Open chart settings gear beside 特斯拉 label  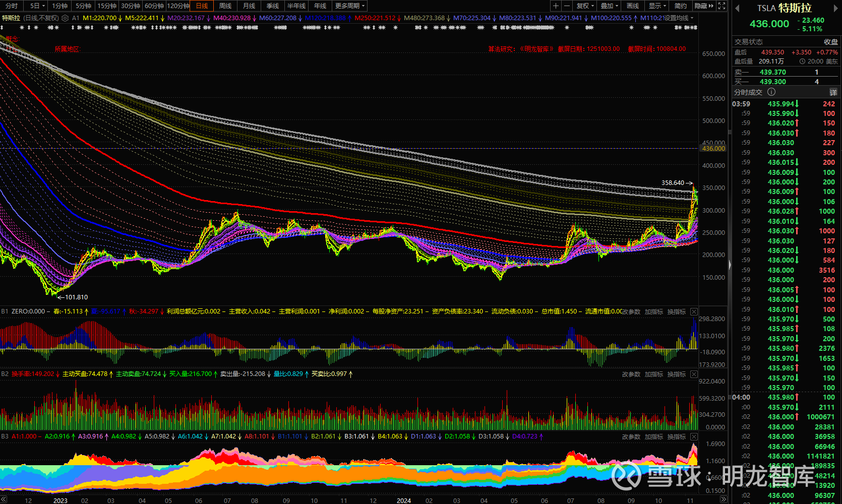tap(65, 18)
